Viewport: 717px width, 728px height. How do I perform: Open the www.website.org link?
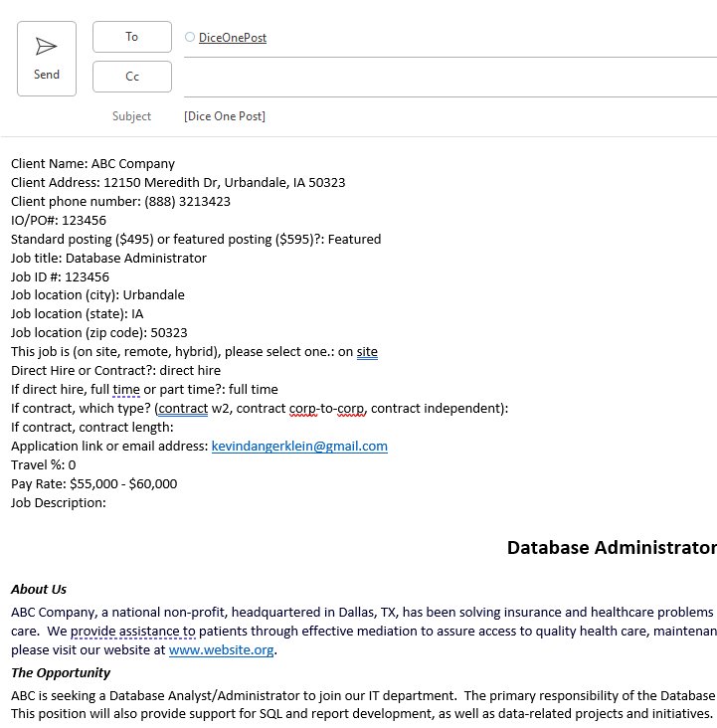221,650
